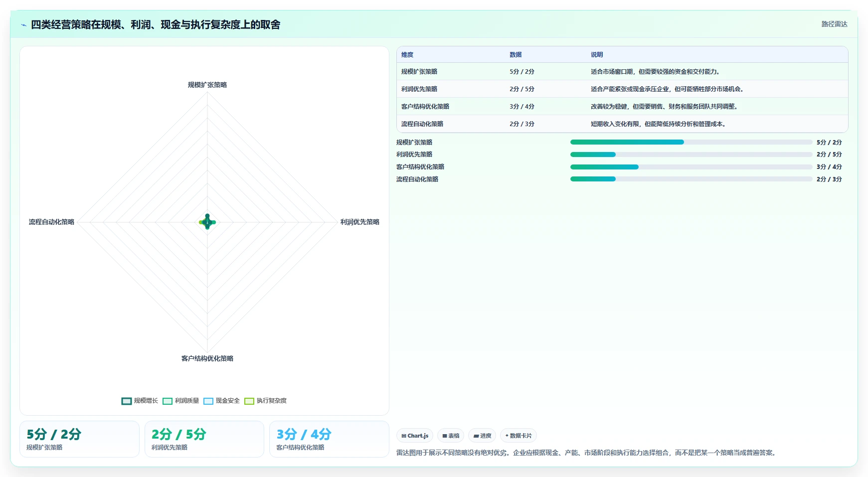Click the 2分 / 5分 table cell

pos(522,89)
